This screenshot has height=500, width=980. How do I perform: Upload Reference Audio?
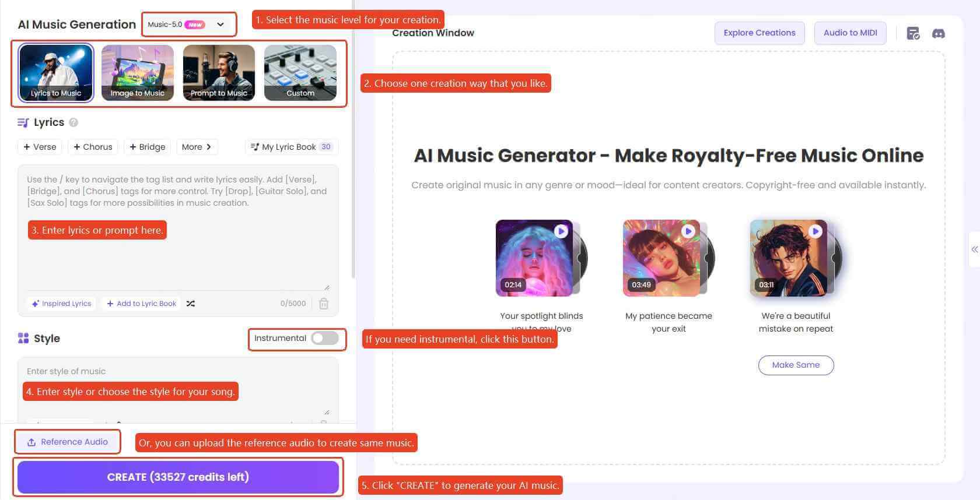68,442
